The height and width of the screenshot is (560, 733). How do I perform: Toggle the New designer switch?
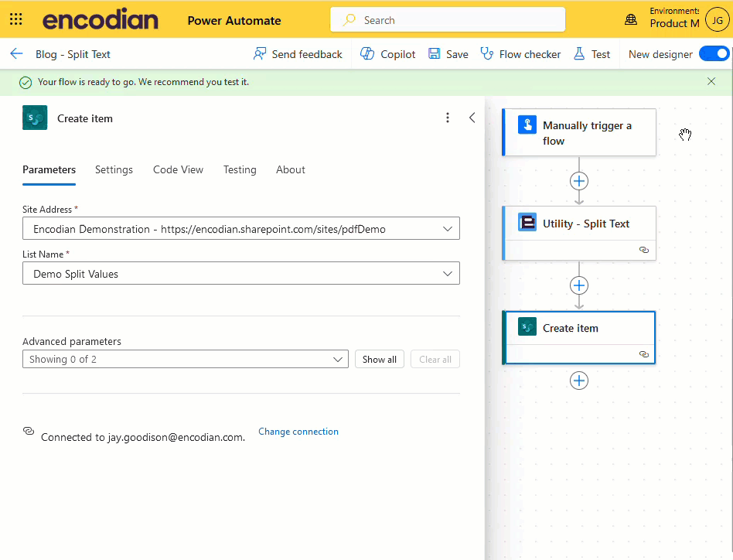click(714, 53)
